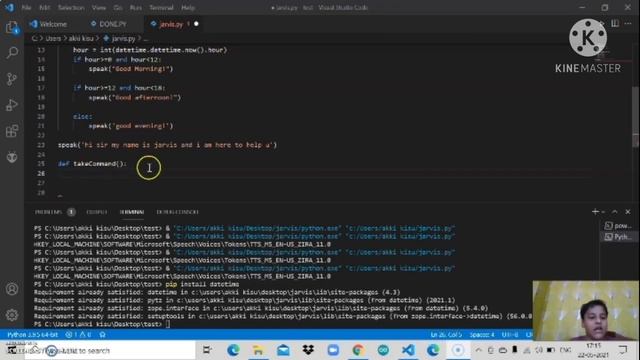The height and width of the screenshot is (360, 640).
Task: Open the Selection menu
Action: click(x=71, y=7)
